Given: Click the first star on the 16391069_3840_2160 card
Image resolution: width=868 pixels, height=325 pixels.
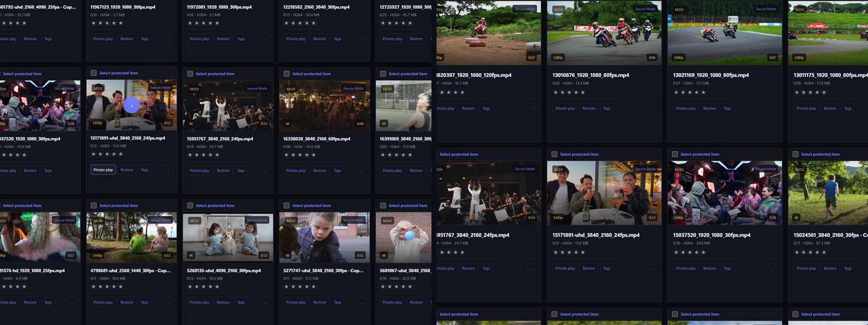Looking at the screenshot, I should coord(383,155).
